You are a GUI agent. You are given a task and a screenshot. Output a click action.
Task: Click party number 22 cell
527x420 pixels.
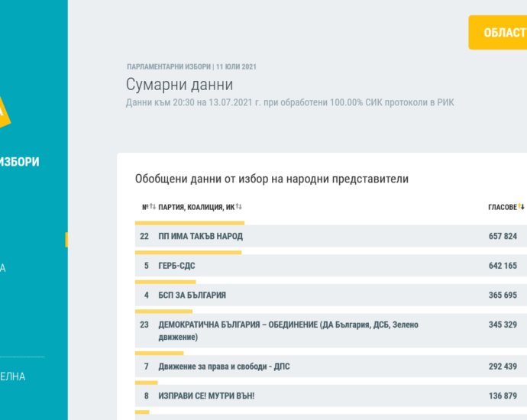(x=144, y=236)
